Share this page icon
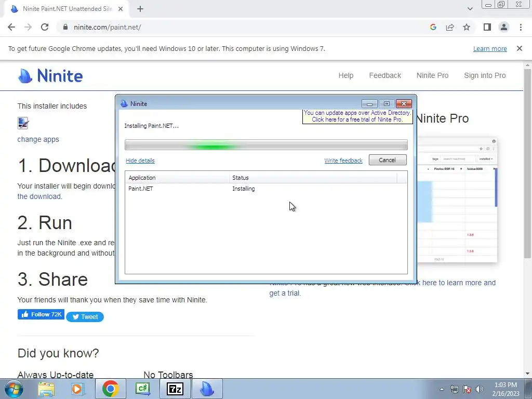The width and height of the screenshot is (532, 399). (x=450, y=27)
